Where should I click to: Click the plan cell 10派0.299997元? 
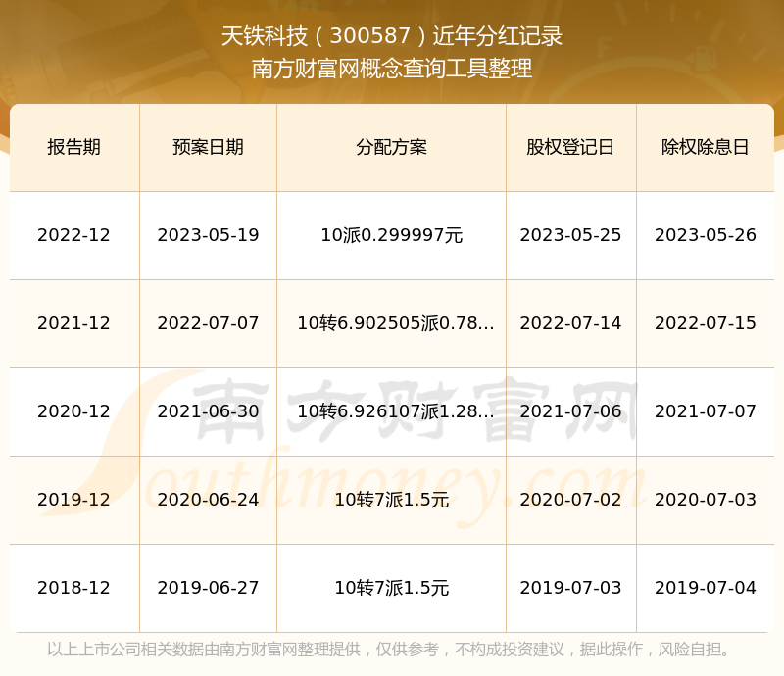[x=391, y=235]
